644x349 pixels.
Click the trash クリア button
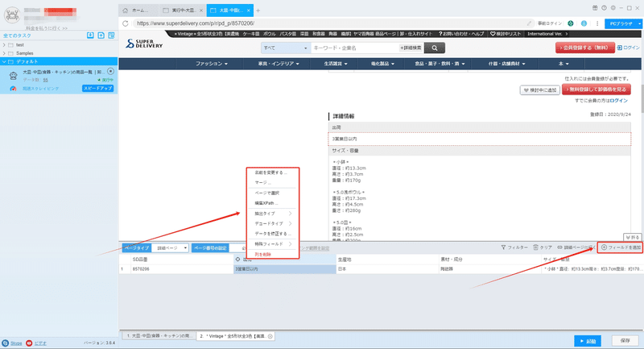coord(543,247)
